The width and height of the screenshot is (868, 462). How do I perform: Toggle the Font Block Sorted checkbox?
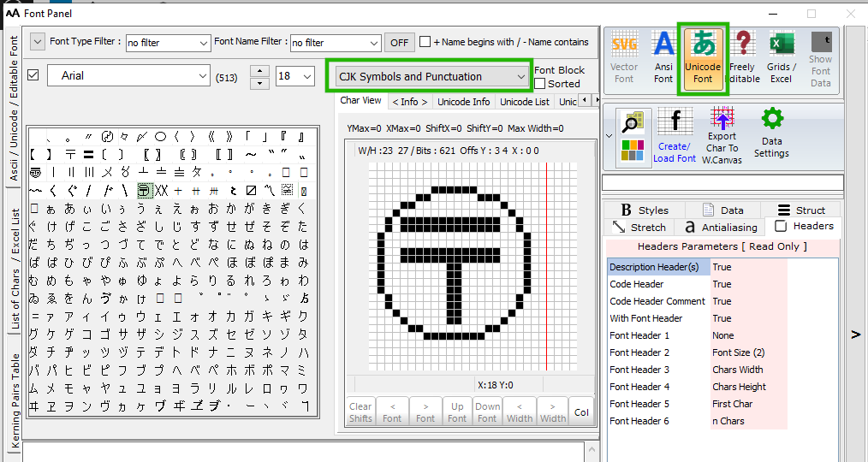click(539, 84)
